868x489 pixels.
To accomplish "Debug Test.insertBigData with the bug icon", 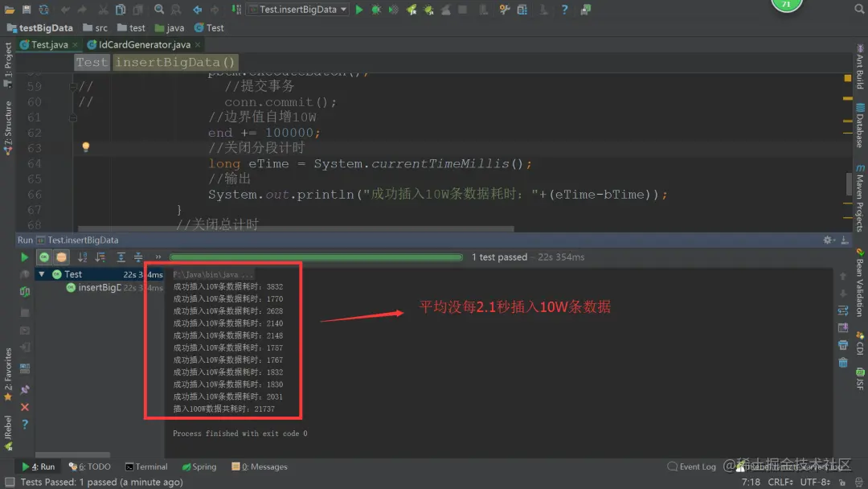I will pyautogui.click(x=376, y=10).
